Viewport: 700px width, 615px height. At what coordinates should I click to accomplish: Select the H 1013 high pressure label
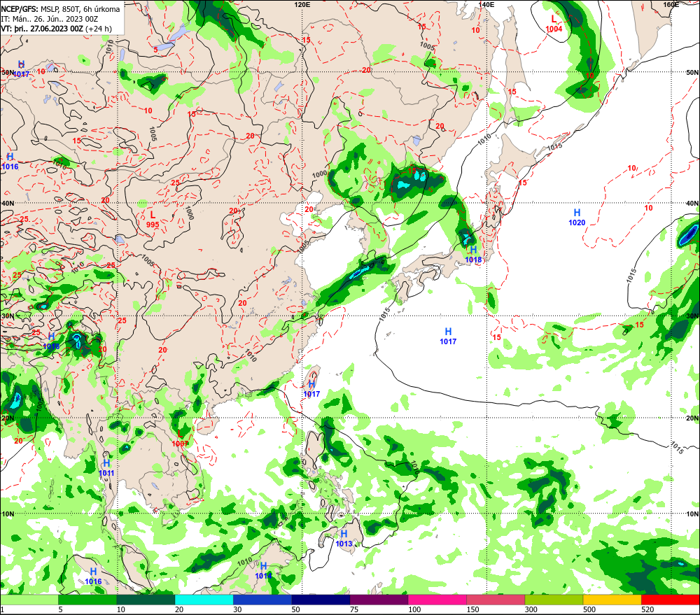coord(344,538)
